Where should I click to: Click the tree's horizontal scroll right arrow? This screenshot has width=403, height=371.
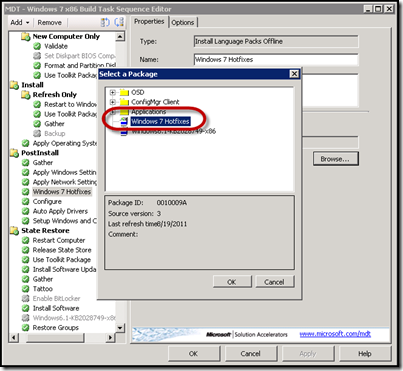click(111, 337)
